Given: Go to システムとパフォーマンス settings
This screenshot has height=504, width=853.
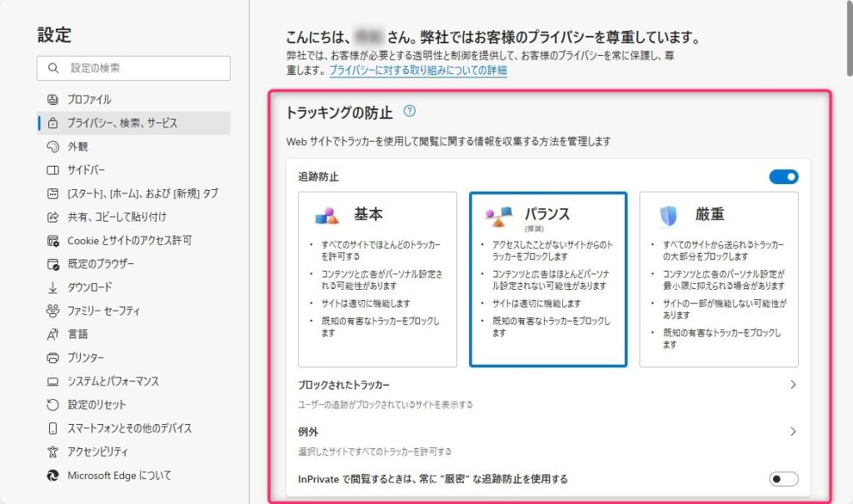Looking at the screenshot, I should coord(112,382).
